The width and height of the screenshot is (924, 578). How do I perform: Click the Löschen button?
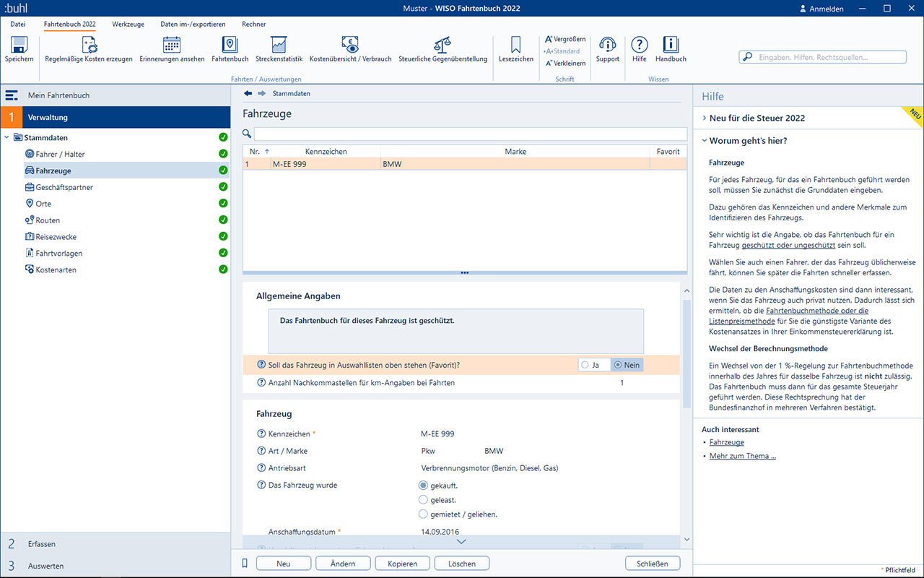pos(462,564)
